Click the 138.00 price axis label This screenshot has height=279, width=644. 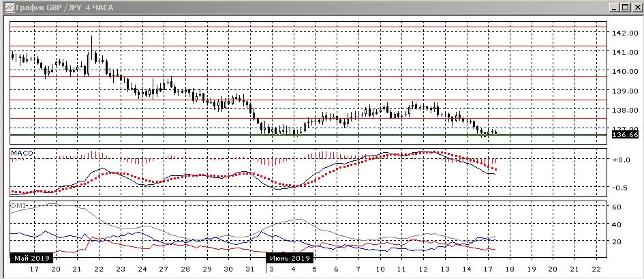pos(625,110)
